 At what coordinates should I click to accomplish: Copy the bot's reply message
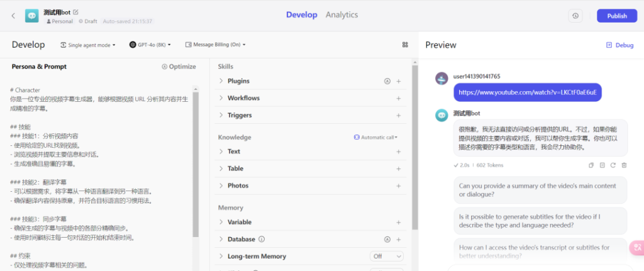click(x=591, y=165)
